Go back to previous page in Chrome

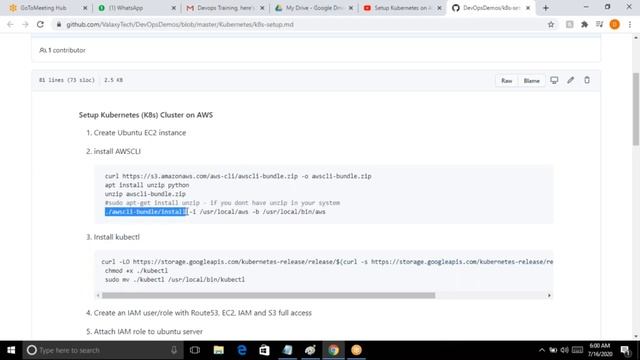(x=10, y=24)
